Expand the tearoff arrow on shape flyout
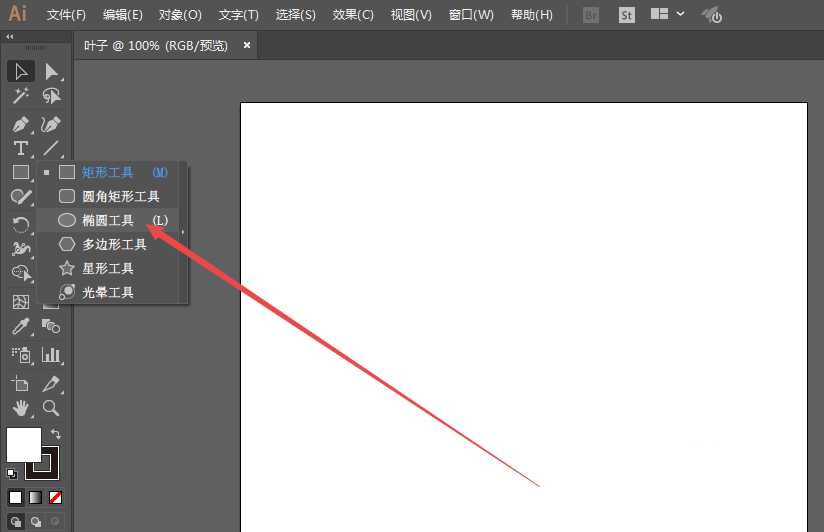 click(x=183, y=232)
